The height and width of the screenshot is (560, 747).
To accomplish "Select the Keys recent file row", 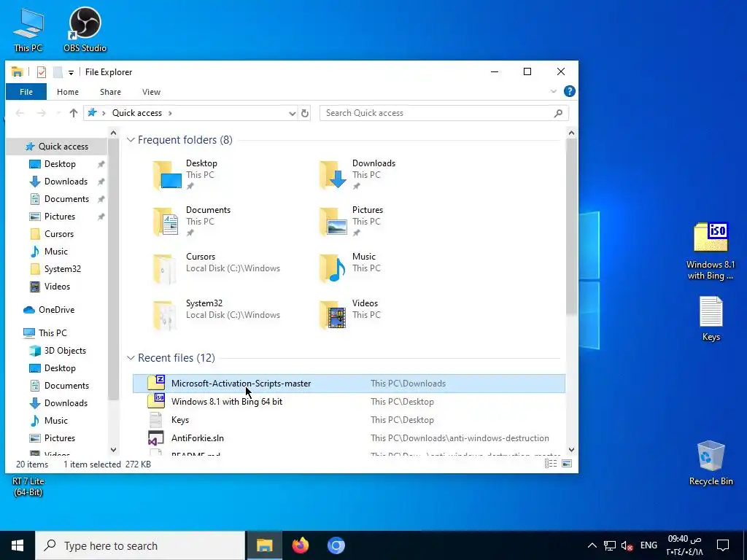I will tap(349, 419).
